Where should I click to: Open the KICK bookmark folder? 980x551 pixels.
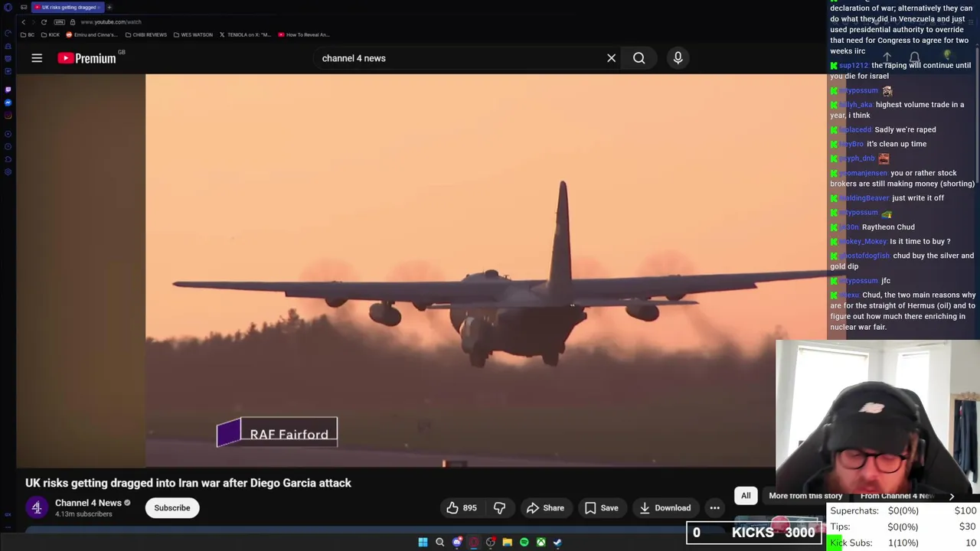point(51,34)
